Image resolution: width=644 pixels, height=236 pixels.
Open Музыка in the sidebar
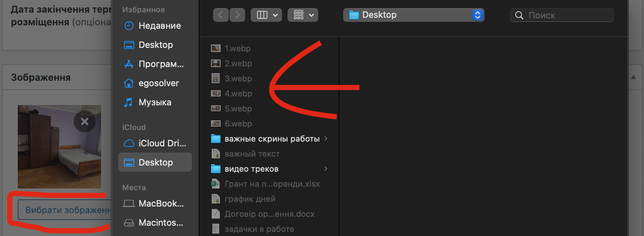point(155,102)
